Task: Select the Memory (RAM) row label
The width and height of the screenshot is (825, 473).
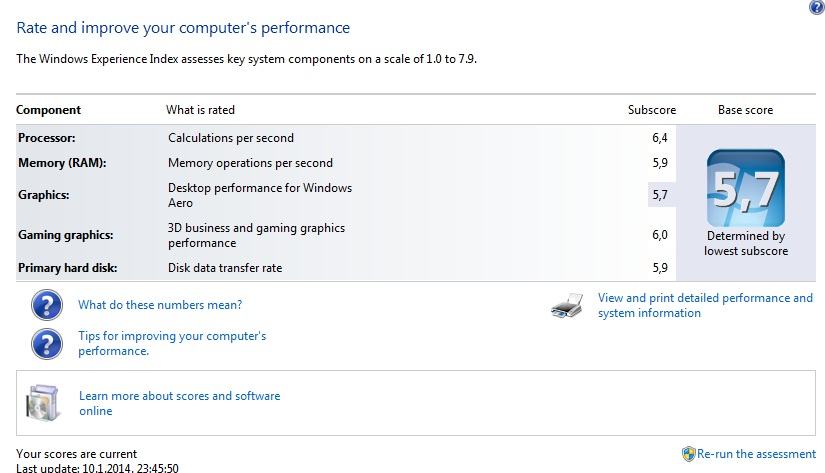Action: (62, 163)
